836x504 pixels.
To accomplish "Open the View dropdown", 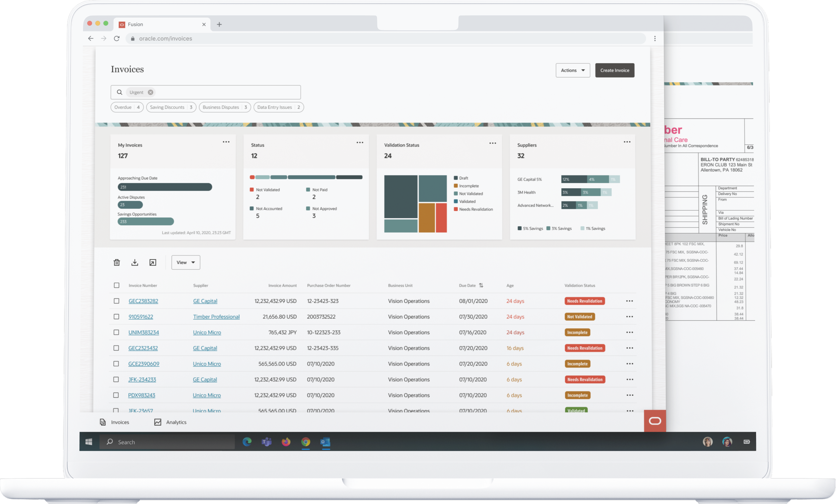I will 186,262.
